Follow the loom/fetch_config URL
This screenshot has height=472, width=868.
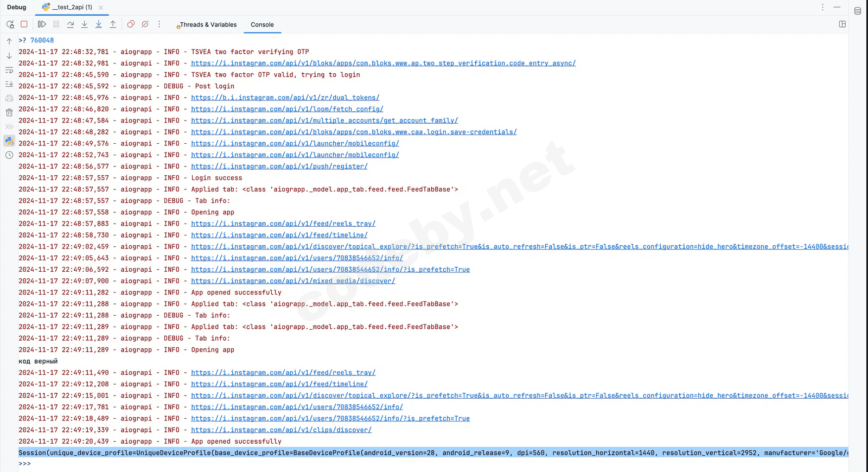click(287, 109)
